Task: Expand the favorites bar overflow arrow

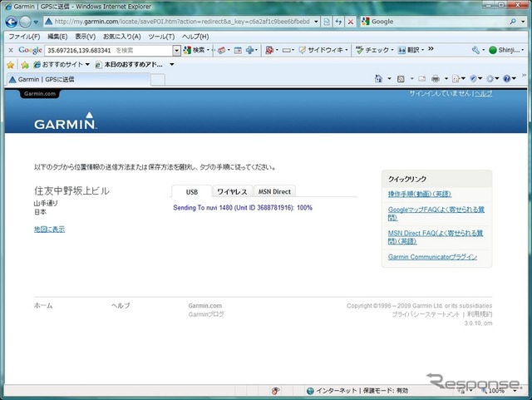Action: (x=172, y=65)
